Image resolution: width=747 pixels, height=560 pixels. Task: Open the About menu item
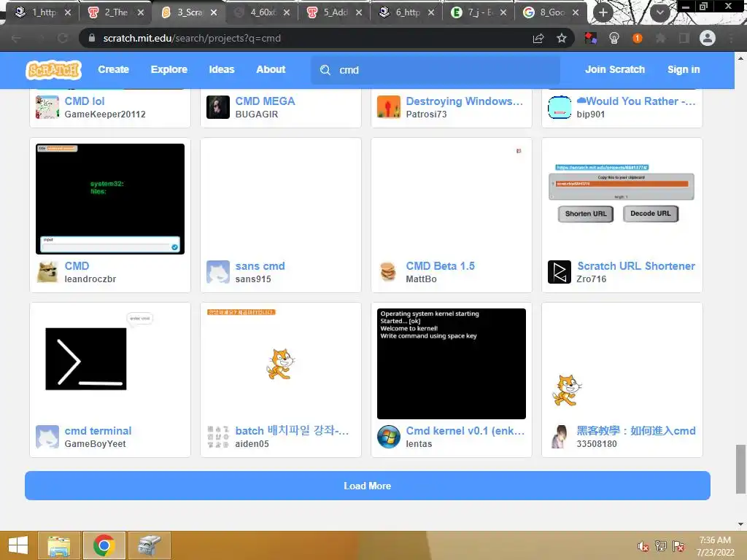(x=271, y=69)
